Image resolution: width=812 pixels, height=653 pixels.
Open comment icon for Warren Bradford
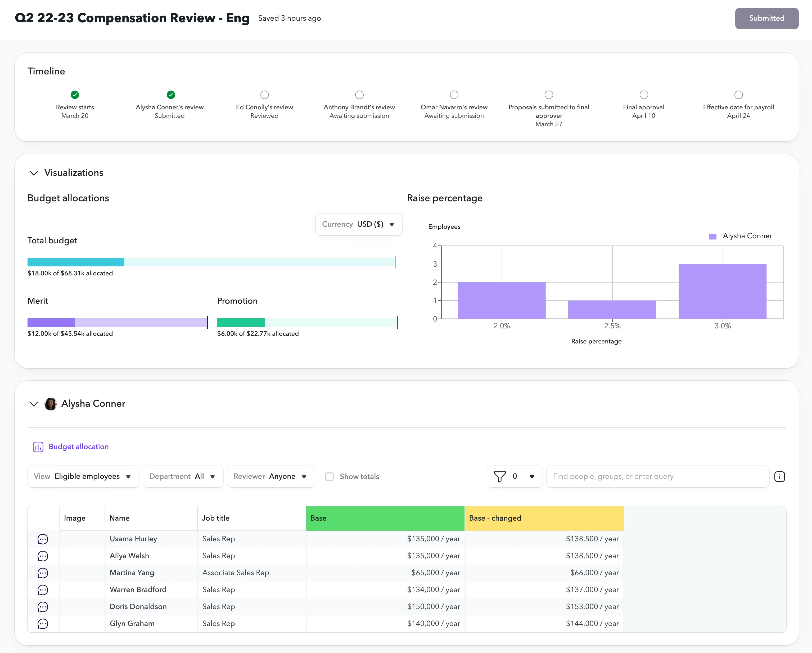coord(43,590)
